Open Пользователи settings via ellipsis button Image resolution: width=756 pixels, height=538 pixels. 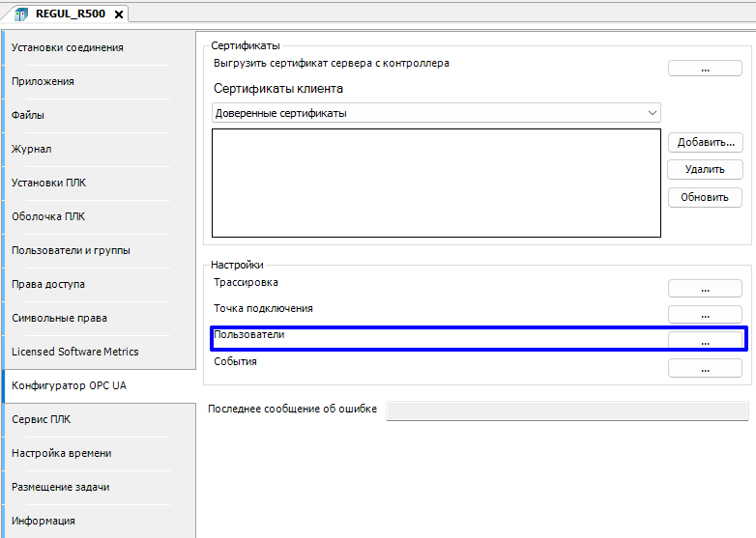[705, 341]
